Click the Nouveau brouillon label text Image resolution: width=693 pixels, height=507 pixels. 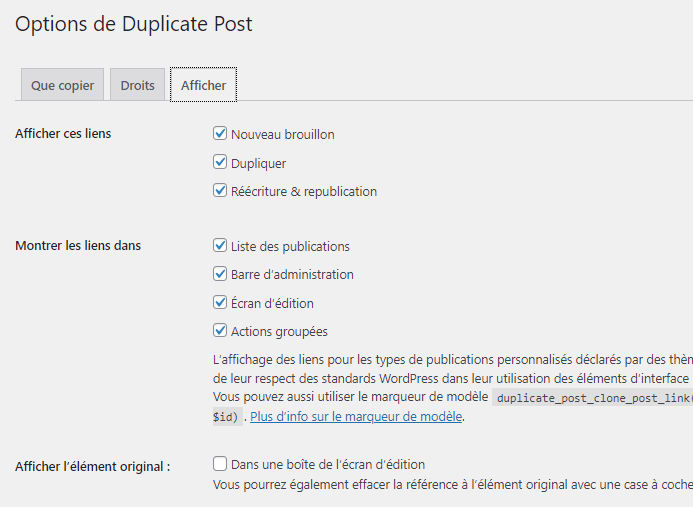pos(283,134)
